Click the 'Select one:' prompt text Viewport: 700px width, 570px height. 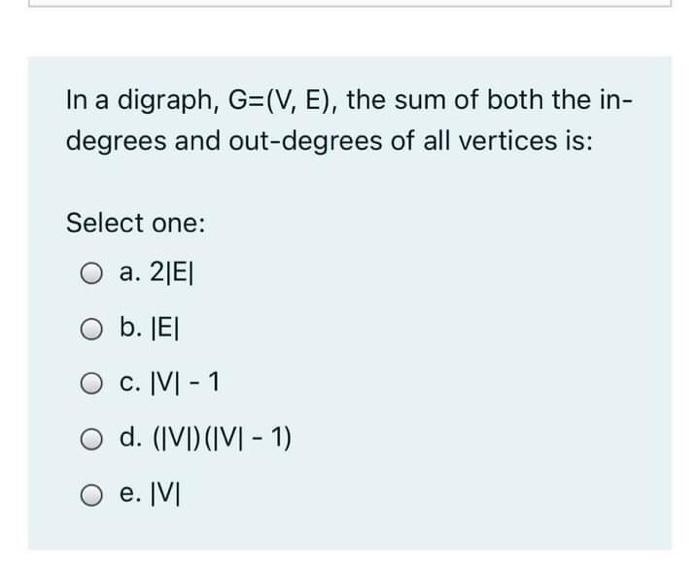click(136, 223)
